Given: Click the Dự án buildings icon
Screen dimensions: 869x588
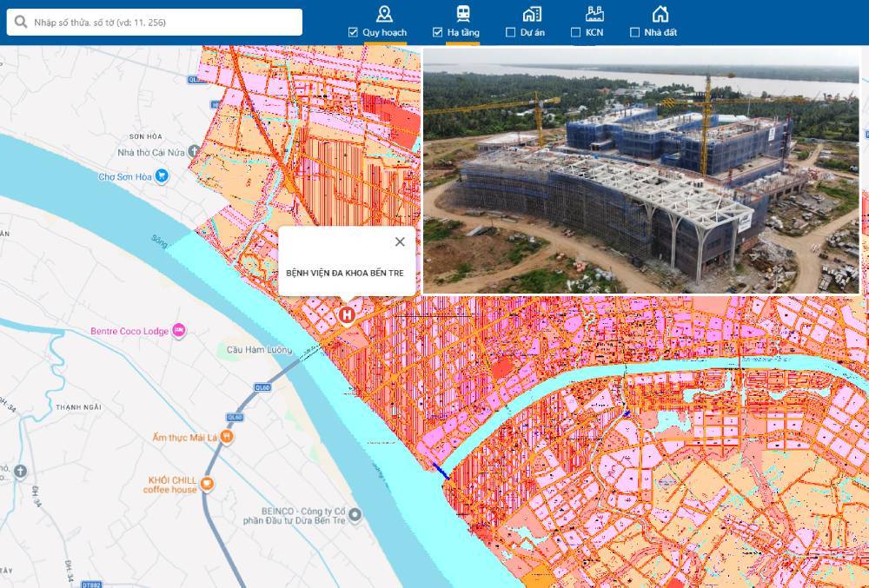Looking at the screenshot, I should click(532, 13).
